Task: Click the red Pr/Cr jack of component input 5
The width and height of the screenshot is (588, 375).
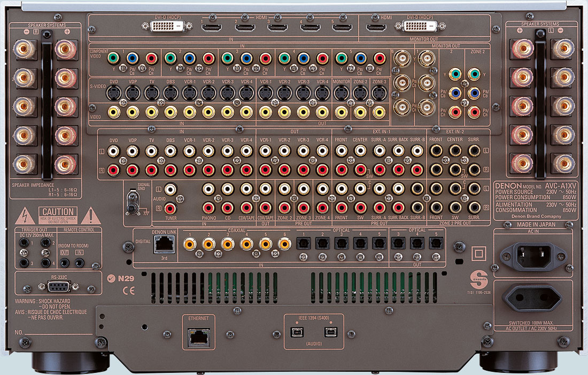Action: point(379,58)
